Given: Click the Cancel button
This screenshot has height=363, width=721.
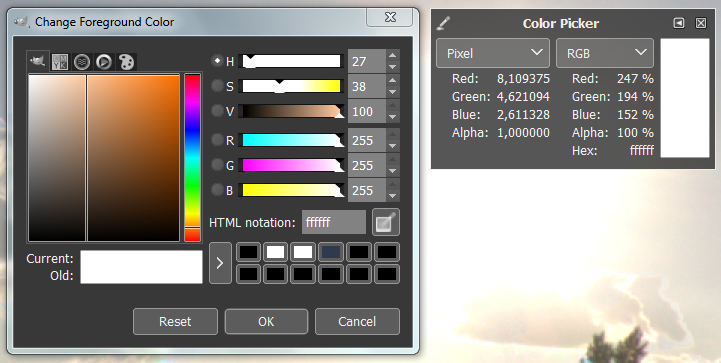Looking at the screenshot, I should click(x=357, y=321).
